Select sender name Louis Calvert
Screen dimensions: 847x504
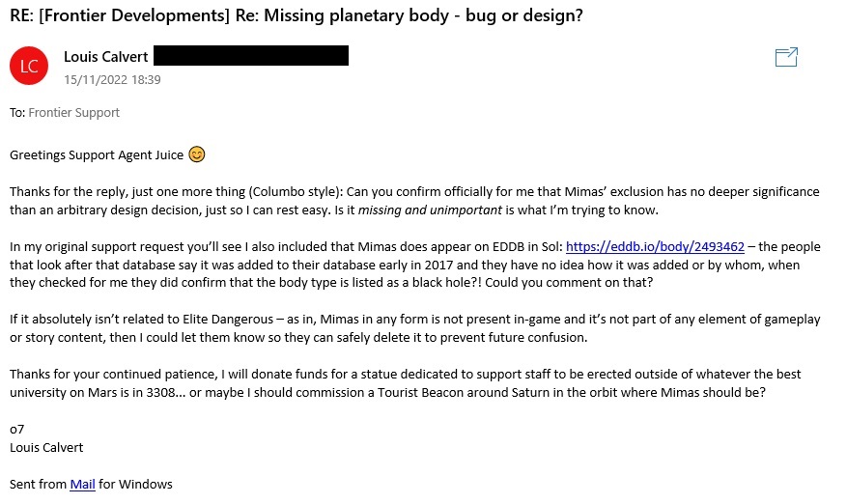(106, 57)
